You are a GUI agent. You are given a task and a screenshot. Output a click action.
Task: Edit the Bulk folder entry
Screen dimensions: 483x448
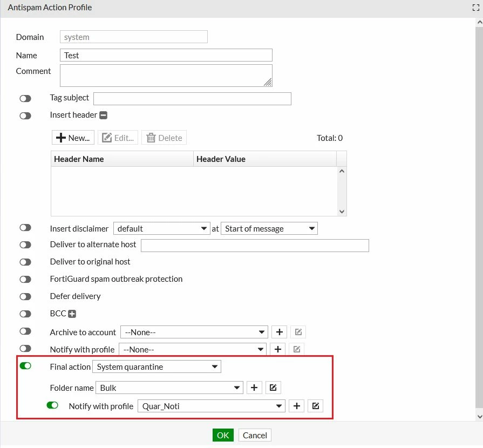[x=273, y=388]
